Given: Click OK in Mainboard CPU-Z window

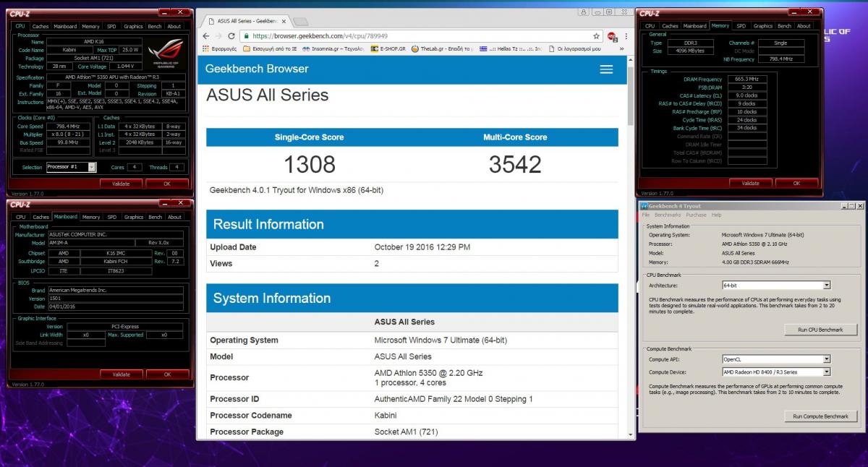Looking at the screenshot, I should tap(167, 374).
